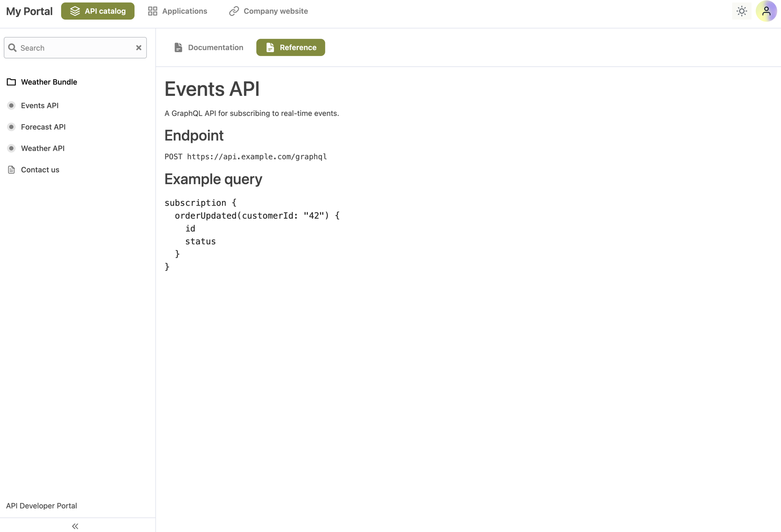
Task: Open the user profile avatar menu
Action: click(766, 11)
